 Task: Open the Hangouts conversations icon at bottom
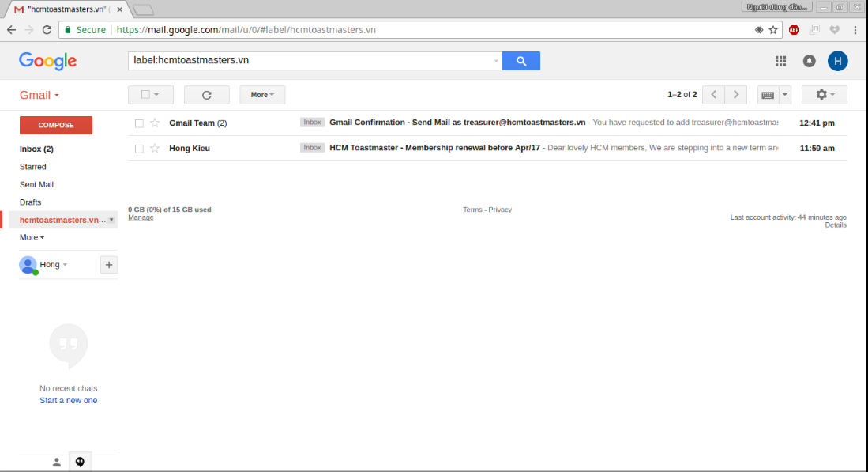(x=80, y=462)
